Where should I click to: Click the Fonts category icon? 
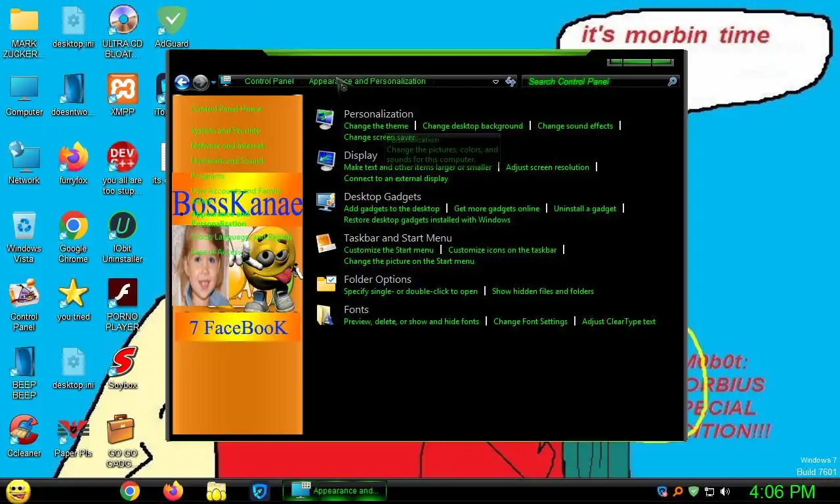click(x=325, y=314)
